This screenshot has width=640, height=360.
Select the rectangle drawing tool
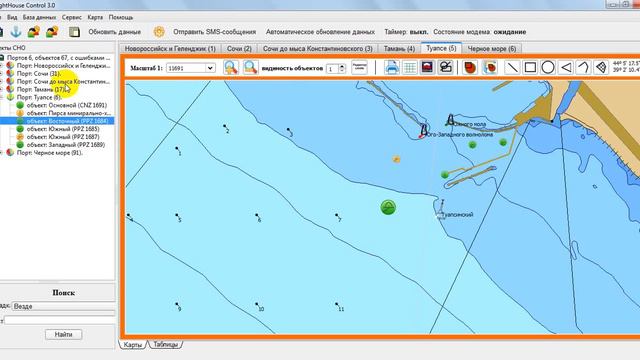[530, 67]
